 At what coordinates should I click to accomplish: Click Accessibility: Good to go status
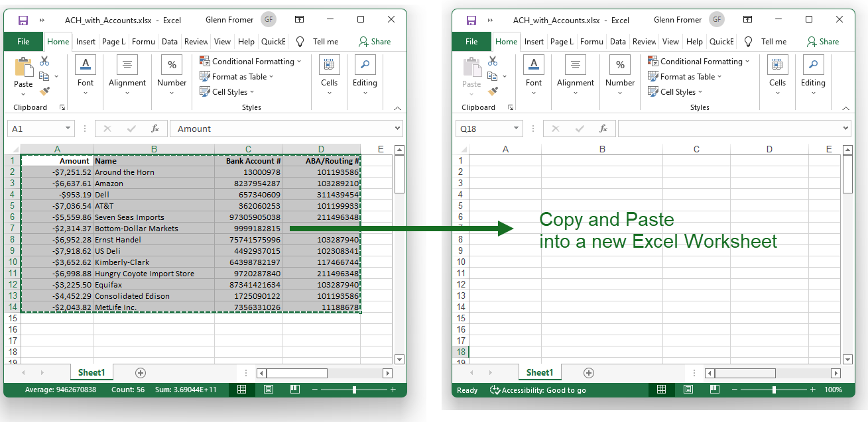[538, 390]
